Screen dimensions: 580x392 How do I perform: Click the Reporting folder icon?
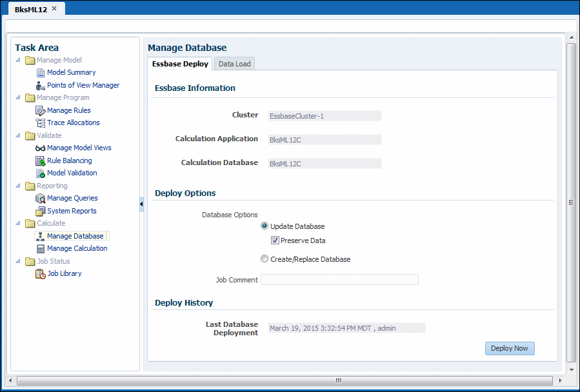pos(30,186)
